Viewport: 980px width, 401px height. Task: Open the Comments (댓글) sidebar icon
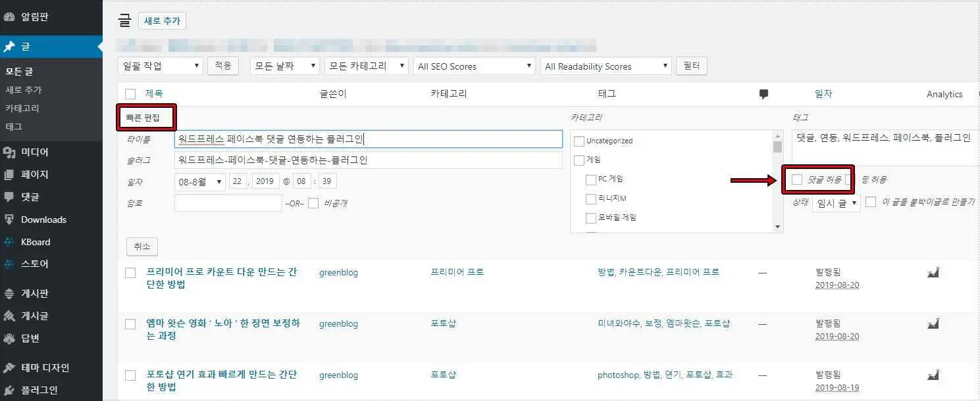[x=9, y=197]
